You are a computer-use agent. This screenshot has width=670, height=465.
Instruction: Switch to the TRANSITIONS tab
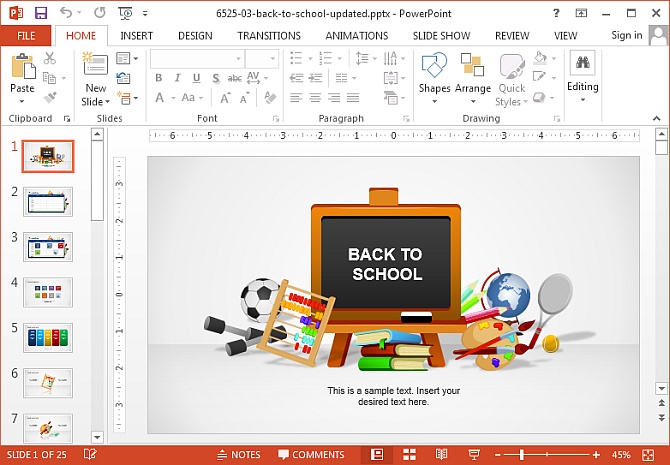pyautogui.click(x=269, y=36)
